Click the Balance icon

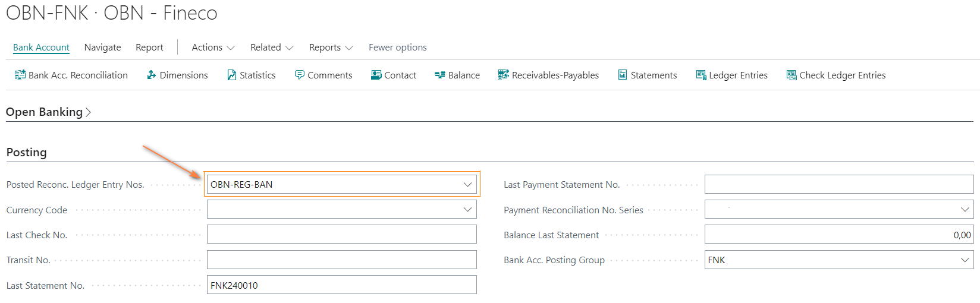click(x=440, y=75)
